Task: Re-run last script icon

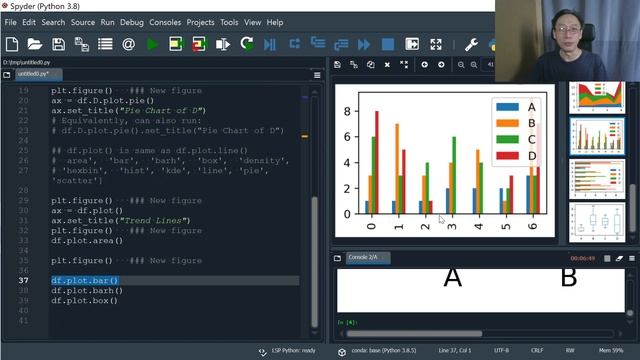Action: [247, 43]
